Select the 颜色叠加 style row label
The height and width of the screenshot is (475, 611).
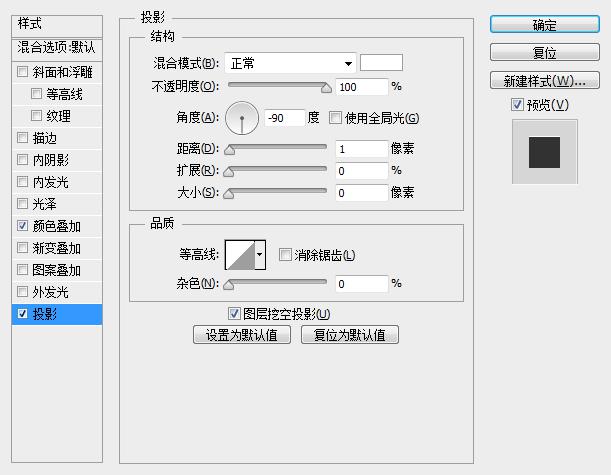tap(57, 226)
